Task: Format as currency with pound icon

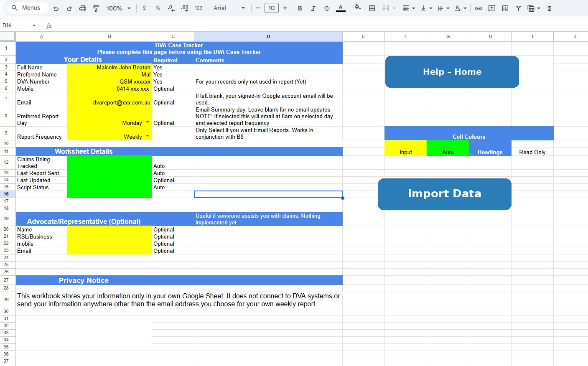Action: click(x=145, y=8)
